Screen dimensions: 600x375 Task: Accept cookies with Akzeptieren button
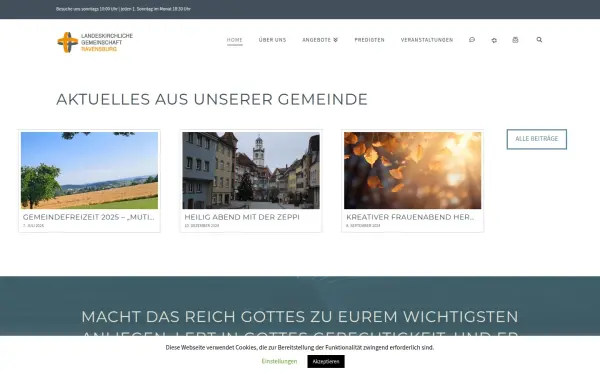[x=326, y=361]
